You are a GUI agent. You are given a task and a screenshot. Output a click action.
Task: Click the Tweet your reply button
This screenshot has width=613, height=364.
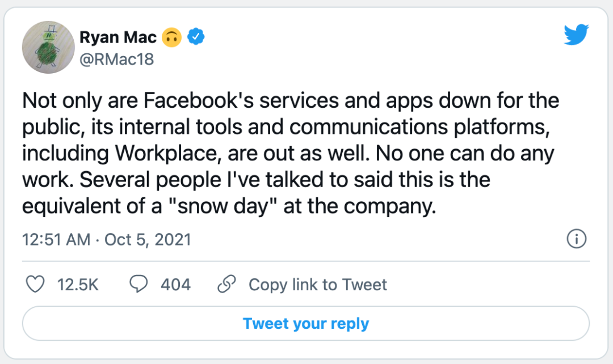click(x=306, y=324)
